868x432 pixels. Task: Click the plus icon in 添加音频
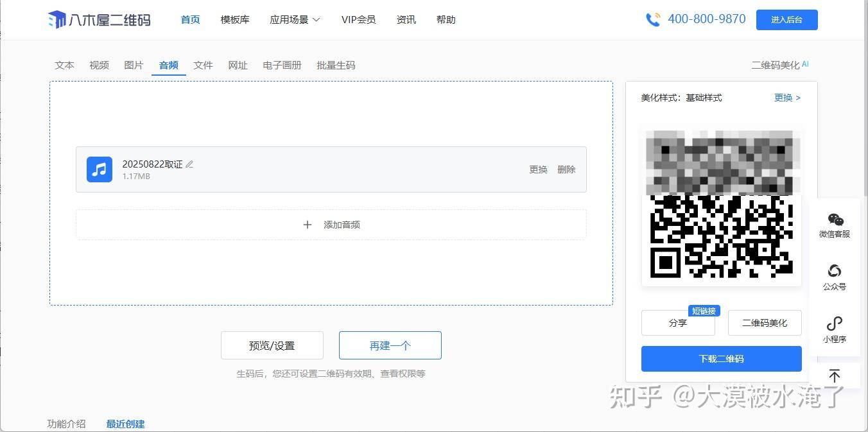click(x=308, y=225)
